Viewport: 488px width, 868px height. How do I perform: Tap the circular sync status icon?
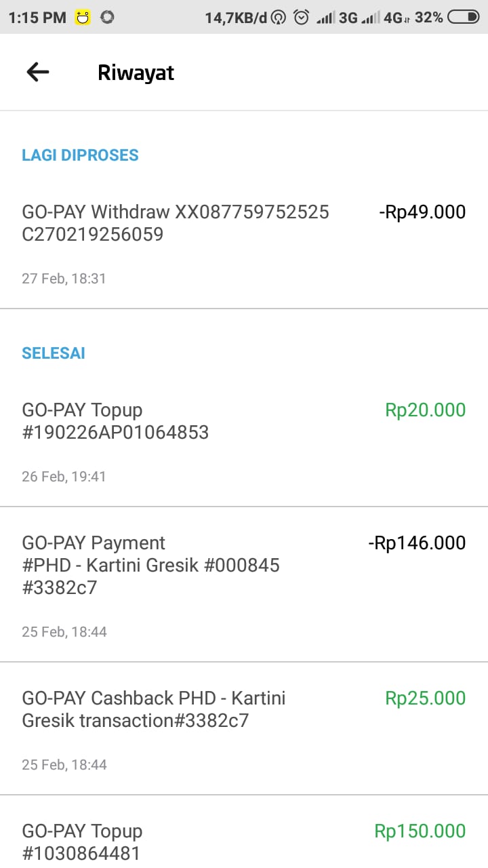click(x=106, y=18)
